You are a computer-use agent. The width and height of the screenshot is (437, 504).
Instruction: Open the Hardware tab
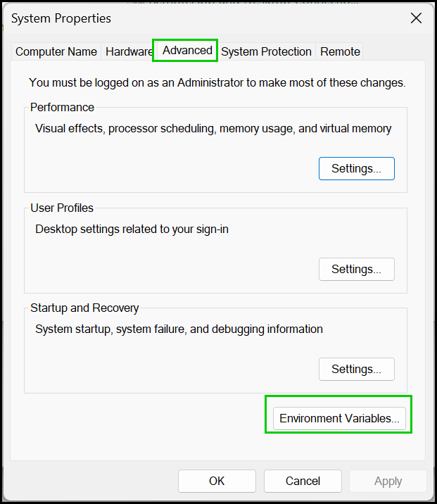coord(128,51)
